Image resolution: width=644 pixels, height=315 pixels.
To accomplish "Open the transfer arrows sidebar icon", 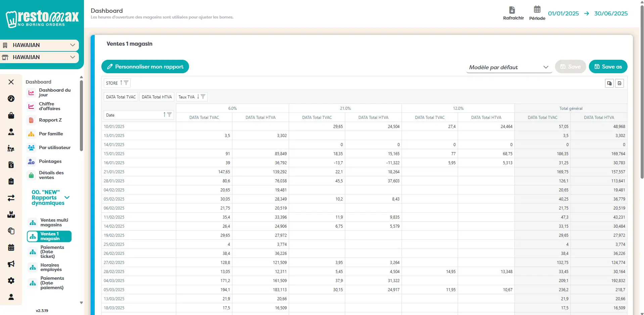I will point(11,198).
